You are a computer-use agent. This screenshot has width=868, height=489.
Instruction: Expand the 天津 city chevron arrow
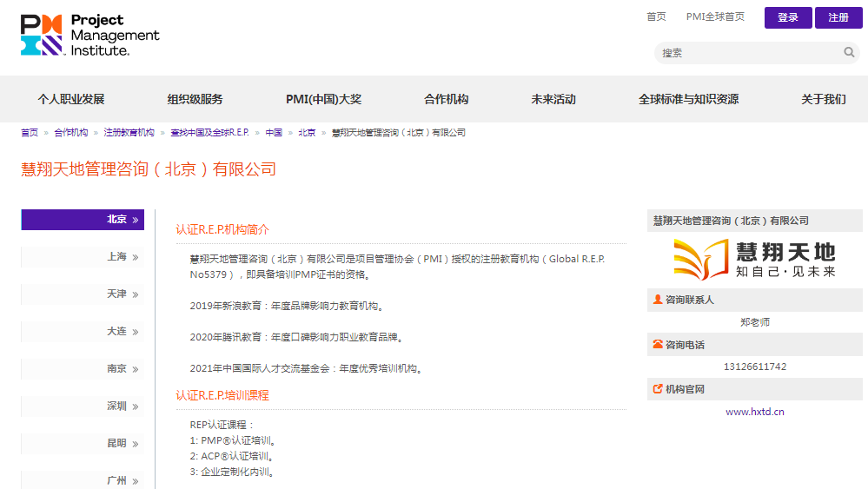(136, 295)
